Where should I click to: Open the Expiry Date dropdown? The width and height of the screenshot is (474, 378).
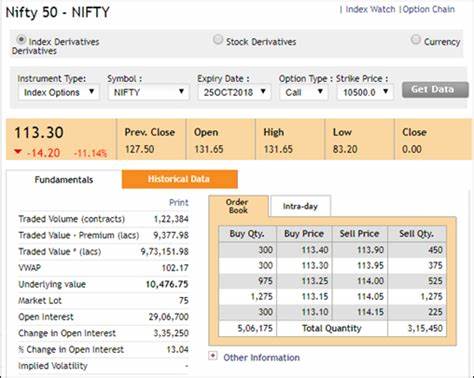pyautogui.click(x=234, y=92)
